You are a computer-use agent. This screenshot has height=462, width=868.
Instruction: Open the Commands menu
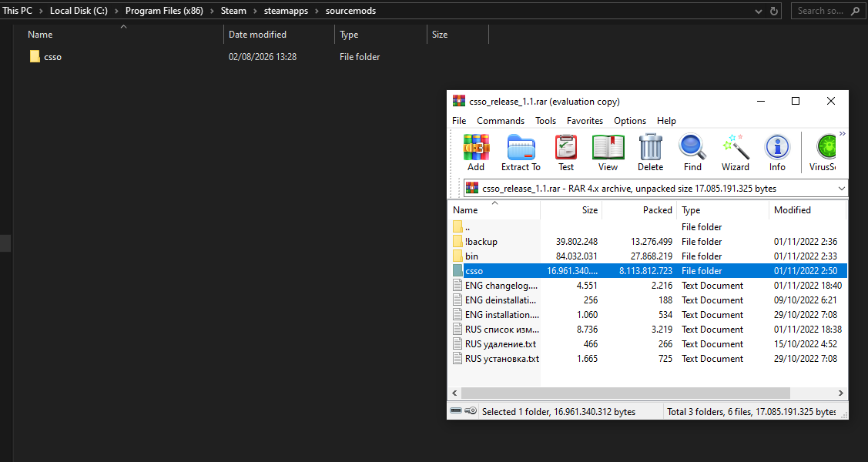coord(501,121)
